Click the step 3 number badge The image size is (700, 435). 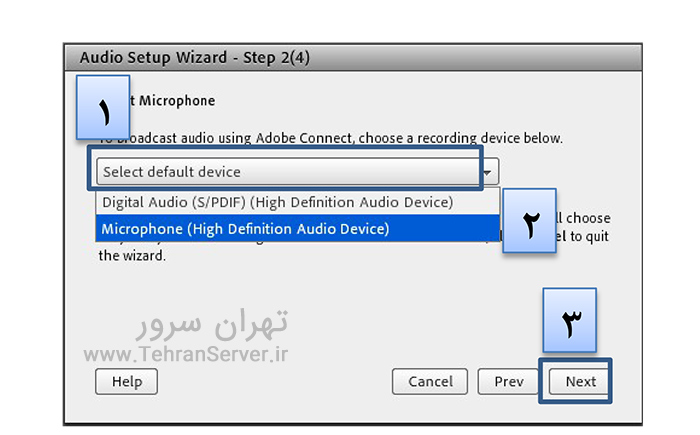point(569,324)
